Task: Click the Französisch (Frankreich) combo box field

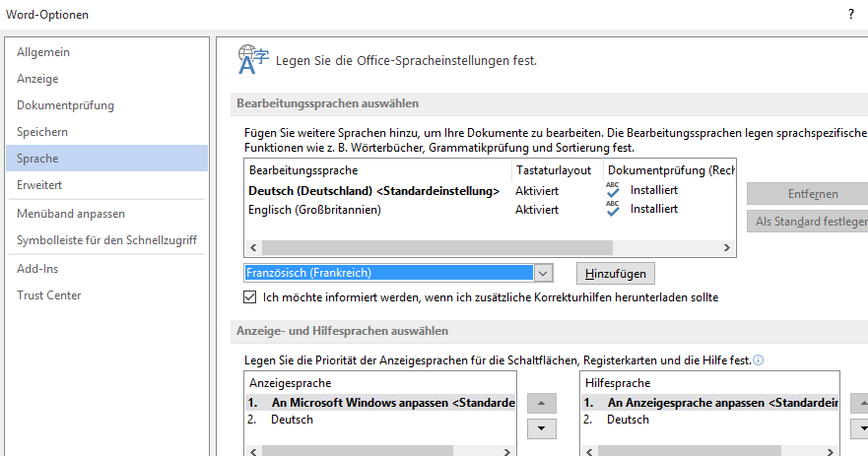Action: pyautogui.click(x=388, y=273)
